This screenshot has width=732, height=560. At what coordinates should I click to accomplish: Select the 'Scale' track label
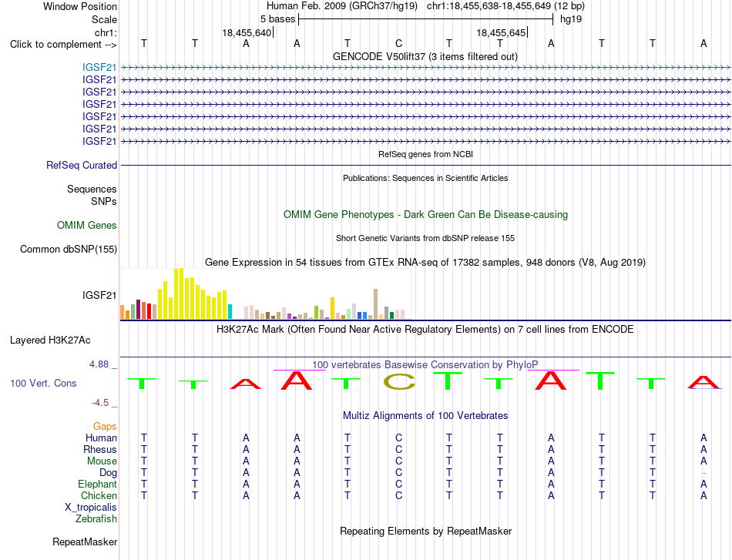point(104,19)
